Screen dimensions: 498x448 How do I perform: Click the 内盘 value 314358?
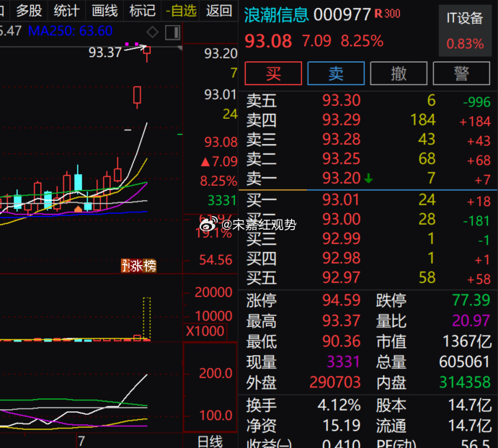coord(465,382)
